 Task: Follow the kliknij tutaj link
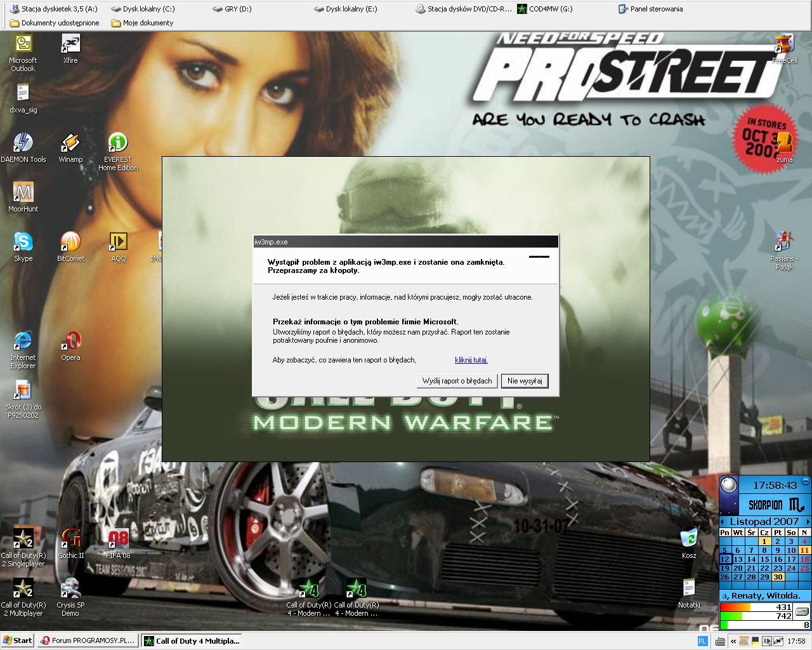pos(471,360)
